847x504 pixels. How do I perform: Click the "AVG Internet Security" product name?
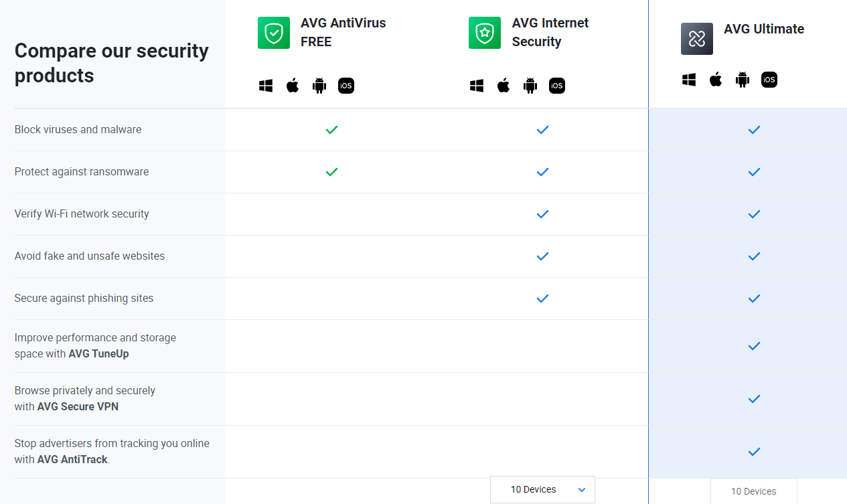[x=550, y=32]
